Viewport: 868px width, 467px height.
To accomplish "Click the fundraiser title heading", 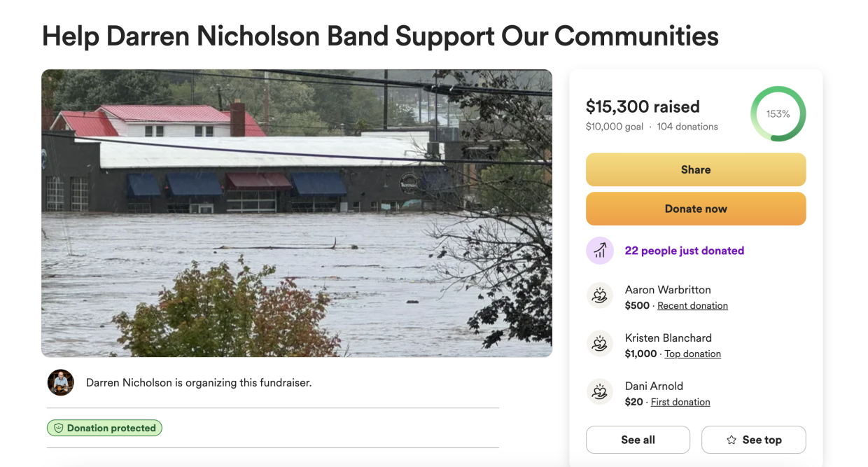I will pos(380,36).
